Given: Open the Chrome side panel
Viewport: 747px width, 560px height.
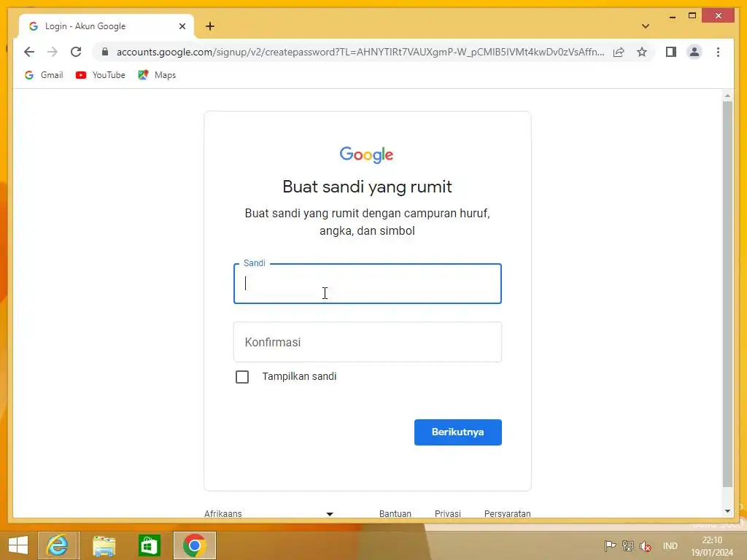Looking at the screenshot, I should (x=671, y=52).
